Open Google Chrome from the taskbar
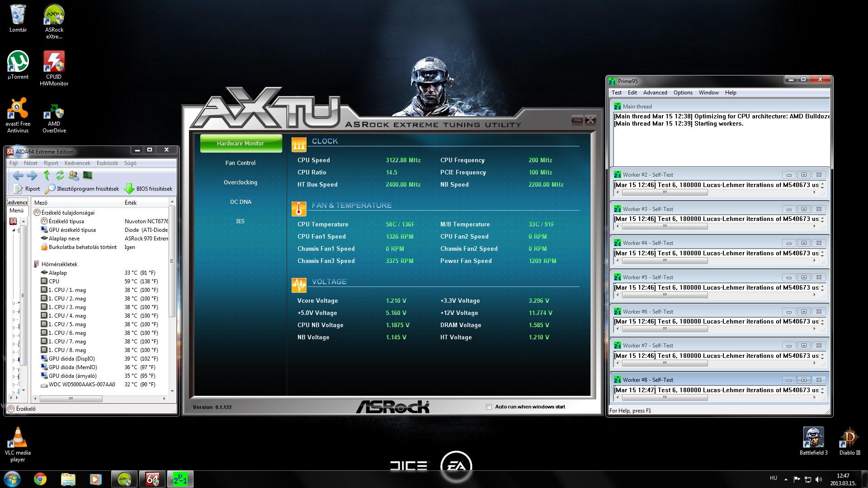Image resolution: width=868 pixels, height=488 pixels. (40, 479)
